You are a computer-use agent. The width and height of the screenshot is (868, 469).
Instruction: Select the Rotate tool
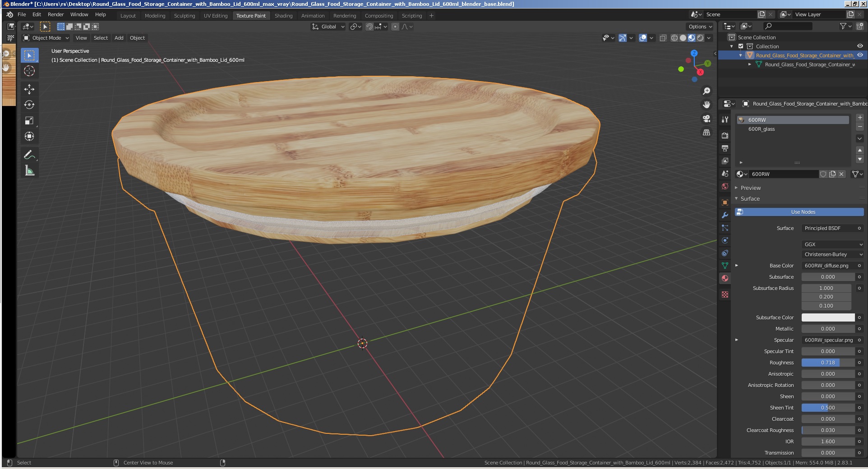click(x=29, y=105)
